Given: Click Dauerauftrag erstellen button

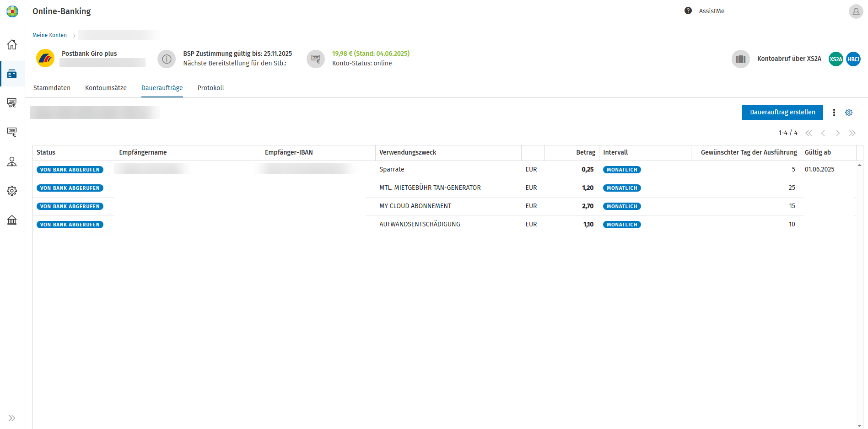Looking at the screenshot, I should tap(782, 113).
